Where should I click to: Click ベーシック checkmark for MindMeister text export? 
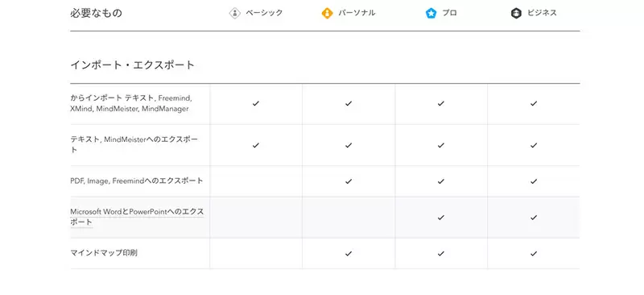[256, 145]
